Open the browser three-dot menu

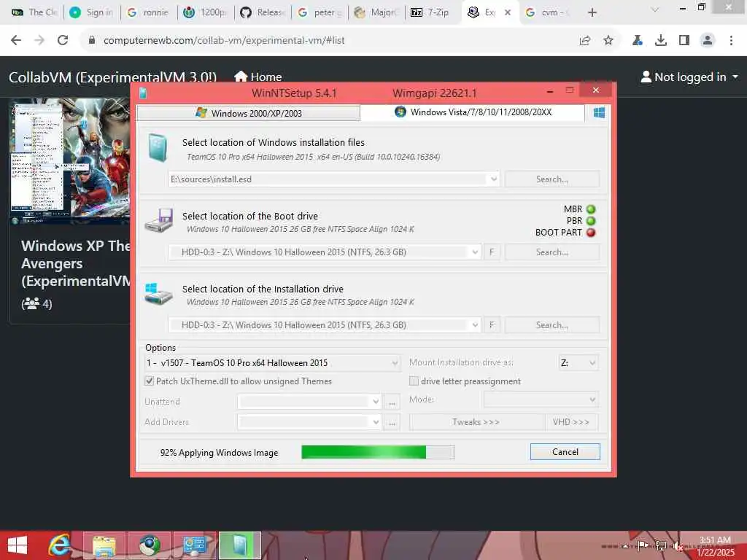pyautogui.click(x=731, y=41)
